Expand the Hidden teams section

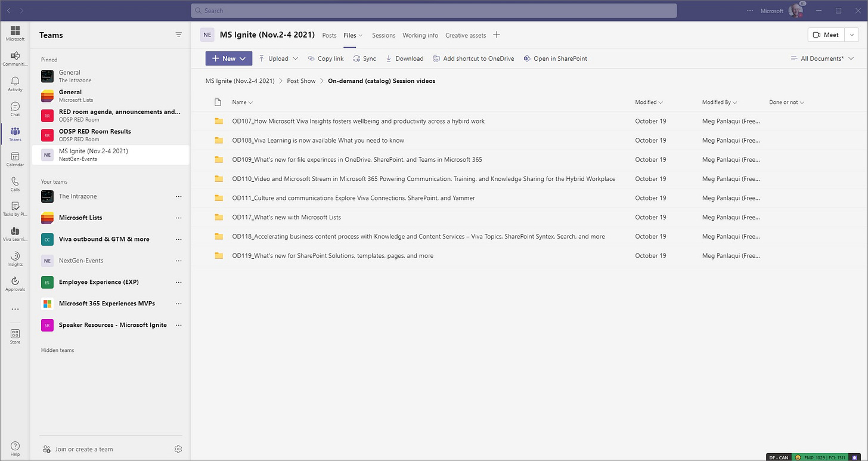(58, 350)
